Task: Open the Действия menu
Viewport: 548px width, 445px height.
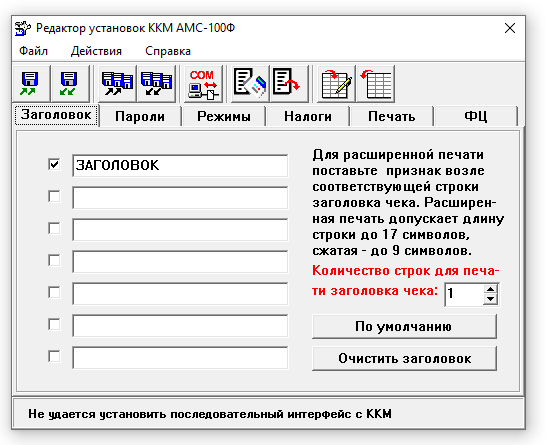Action: (96, 51)
